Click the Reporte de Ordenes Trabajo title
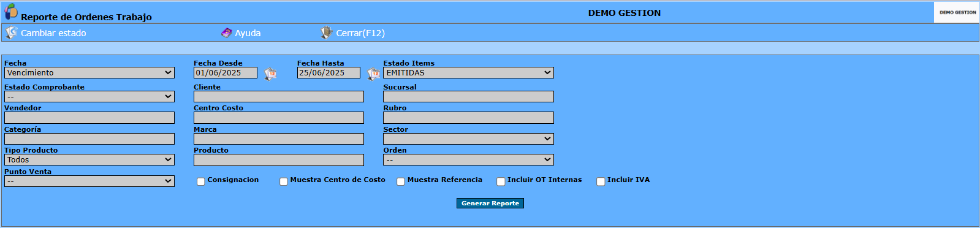 click(86, 17)
